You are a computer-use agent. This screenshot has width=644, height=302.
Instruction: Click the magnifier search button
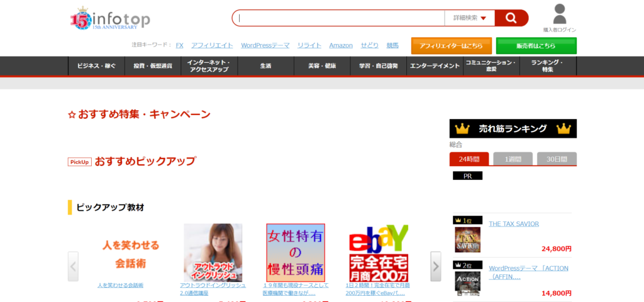tap(511, 18)
